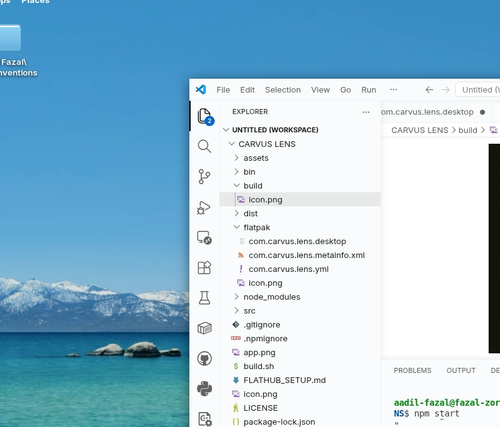Open com.carvus.lens.yml file
Screen dimensions: 500x427
pos(300,269)
